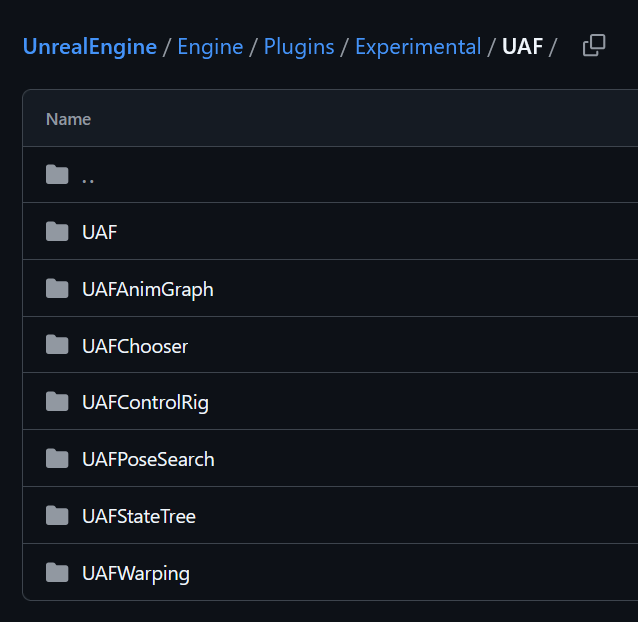Open the UAFAnimGraph folder link
This screenshot has height=622, width=638.
click(x=148, y=290)
